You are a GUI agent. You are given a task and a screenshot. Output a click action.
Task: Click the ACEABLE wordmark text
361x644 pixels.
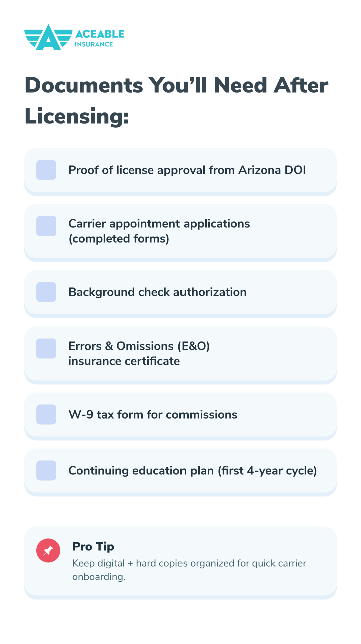(99, 34)
